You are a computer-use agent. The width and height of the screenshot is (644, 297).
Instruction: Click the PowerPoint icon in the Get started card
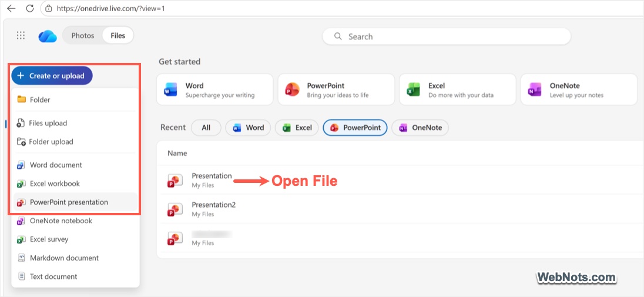292,89
